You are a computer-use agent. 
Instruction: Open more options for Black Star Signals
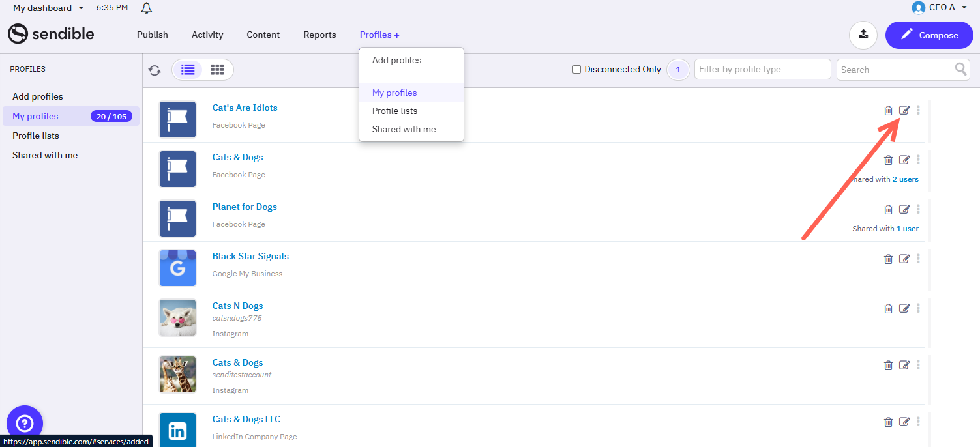coord(918,259)
